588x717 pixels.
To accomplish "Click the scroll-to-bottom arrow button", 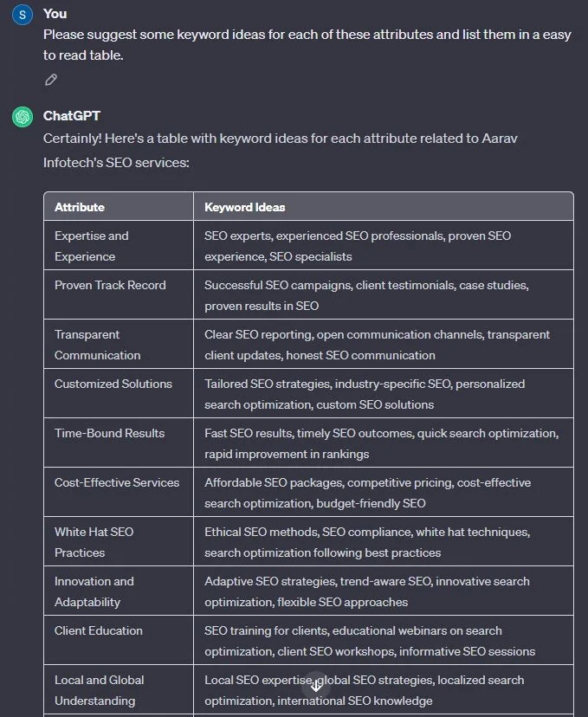I will point(316,685).
